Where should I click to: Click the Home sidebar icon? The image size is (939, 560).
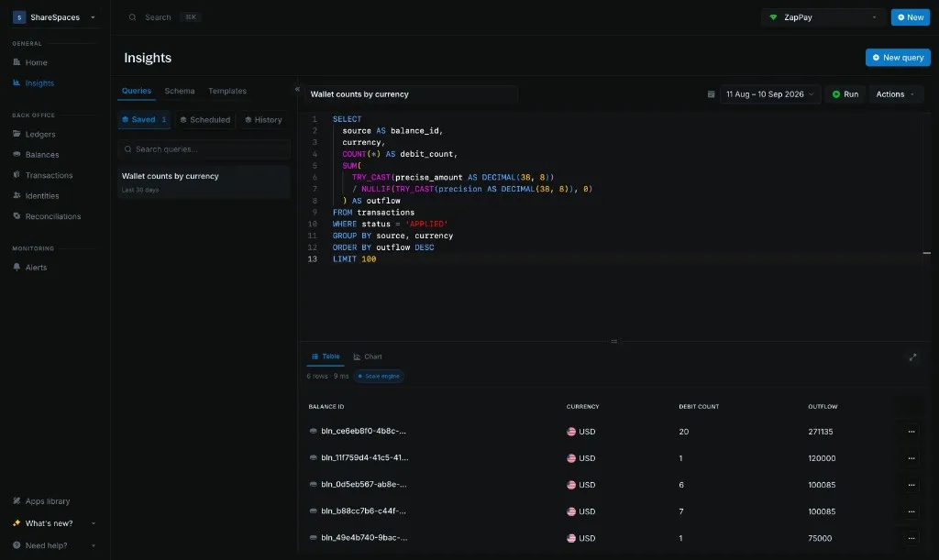17,61
